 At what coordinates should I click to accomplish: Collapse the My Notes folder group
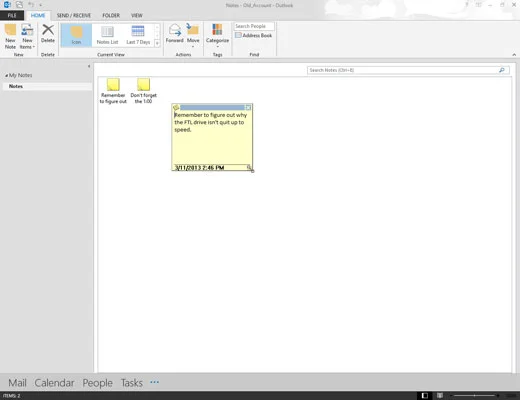(6, 76)
